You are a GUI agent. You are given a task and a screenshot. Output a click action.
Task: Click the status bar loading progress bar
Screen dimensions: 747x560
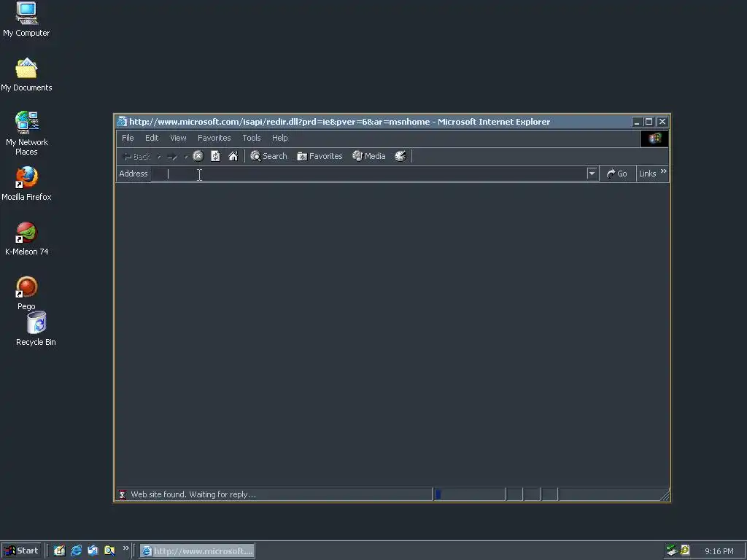point(469,495)
